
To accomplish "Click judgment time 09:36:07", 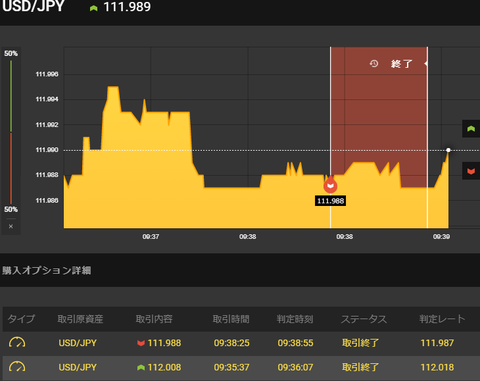I will click(x=296, y=367).
